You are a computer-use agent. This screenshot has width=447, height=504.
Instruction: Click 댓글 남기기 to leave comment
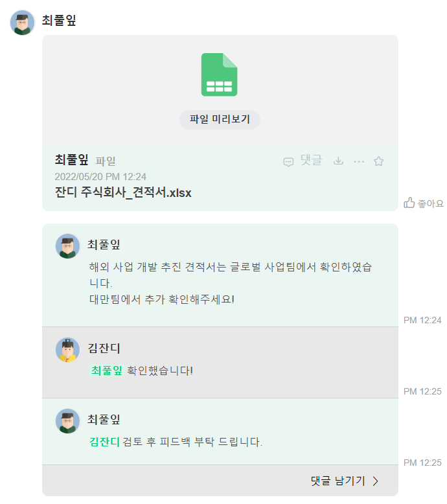pos(338,481)
